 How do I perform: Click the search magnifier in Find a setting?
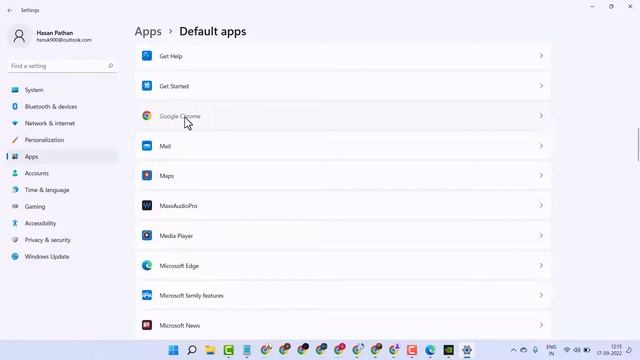(110, 66)
